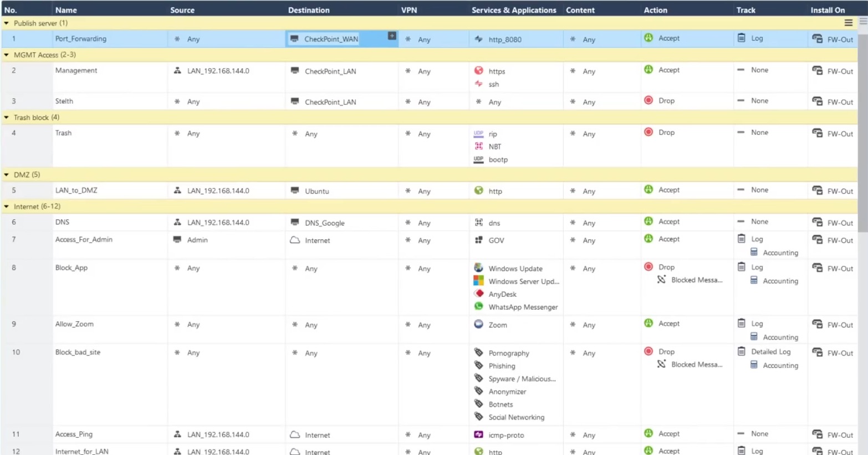Click the Action column header
The width and height of the screenshot is (868, 455).
click(656, 10)
